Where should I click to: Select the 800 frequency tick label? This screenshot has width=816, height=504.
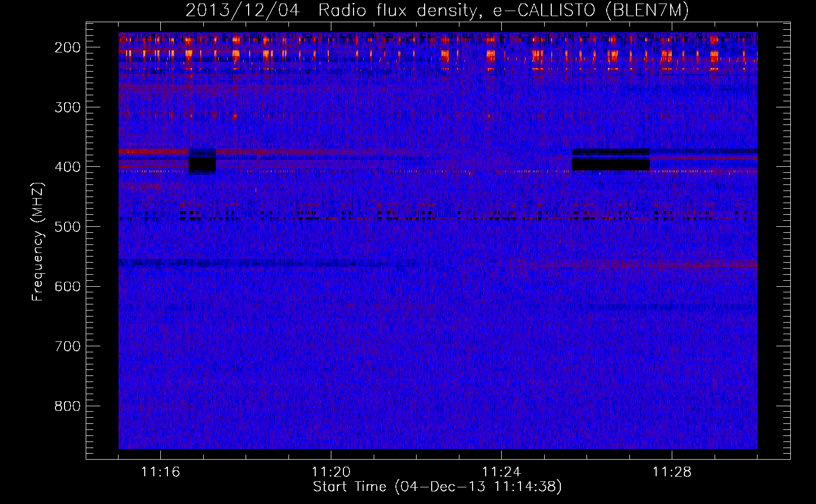[x=67, y=406]
